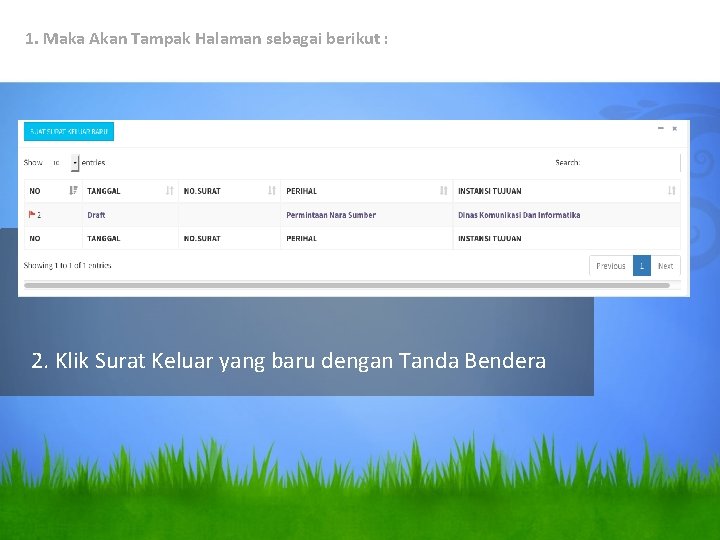Click the footer TANGGAL column label
The height and width of the screenshot is (540, 720).
coord(103,238)
